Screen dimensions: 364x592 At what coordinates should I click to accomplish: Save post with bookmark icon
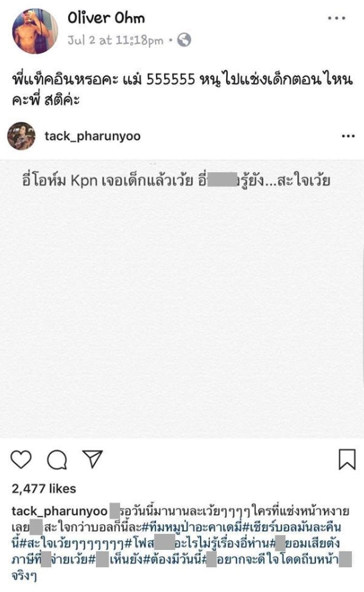tap(347, 459)
